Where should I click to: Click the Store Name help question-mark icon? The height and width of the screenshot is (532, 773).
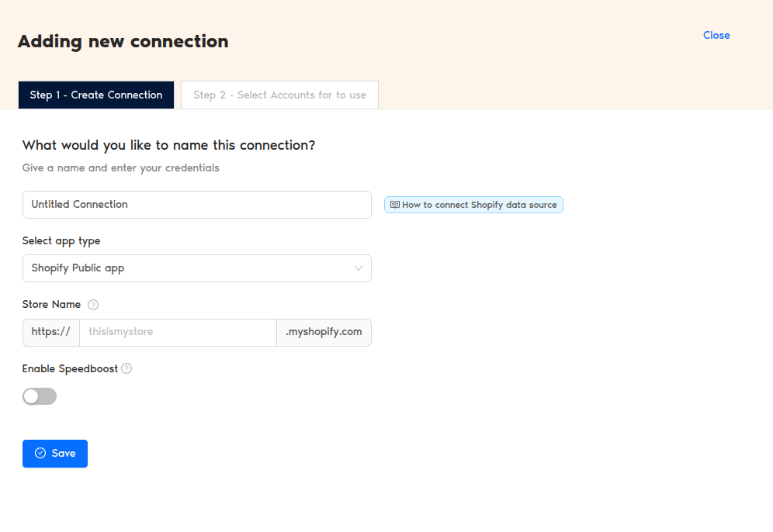click(93, 305)
